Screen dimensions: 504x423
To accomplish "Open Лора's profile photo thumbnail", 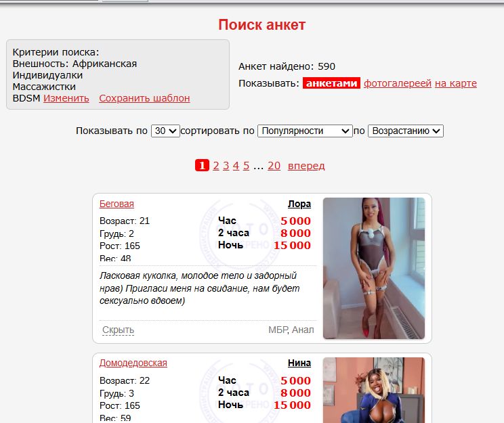I will click(x=374, y=268).
